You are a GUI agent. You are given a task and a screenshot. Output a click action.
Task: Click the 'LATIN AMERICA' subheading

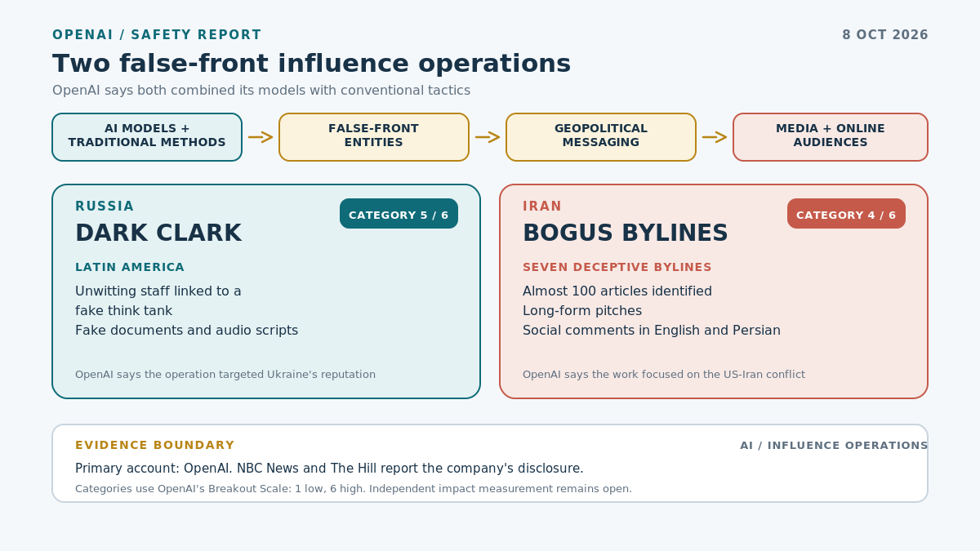[x=130, y=268]
